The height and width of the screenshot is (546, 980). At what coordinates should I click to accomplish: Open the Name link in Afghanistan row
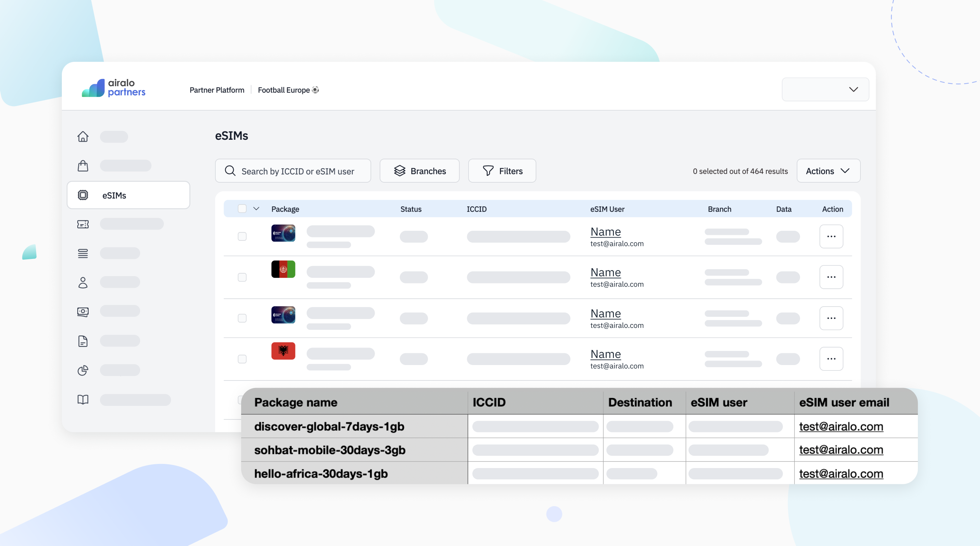[x=606, y=272]
